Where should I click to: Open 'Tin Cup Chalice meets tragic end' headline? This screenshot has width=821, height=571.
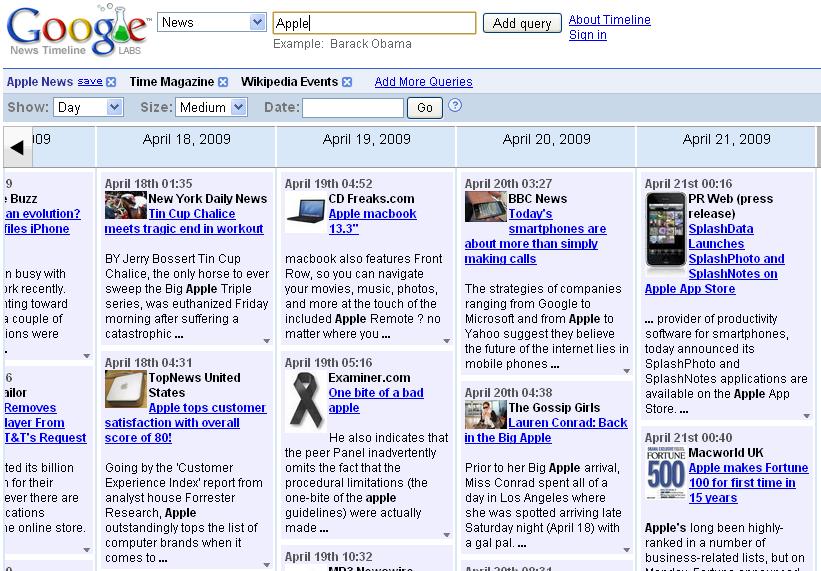[184, 221]
